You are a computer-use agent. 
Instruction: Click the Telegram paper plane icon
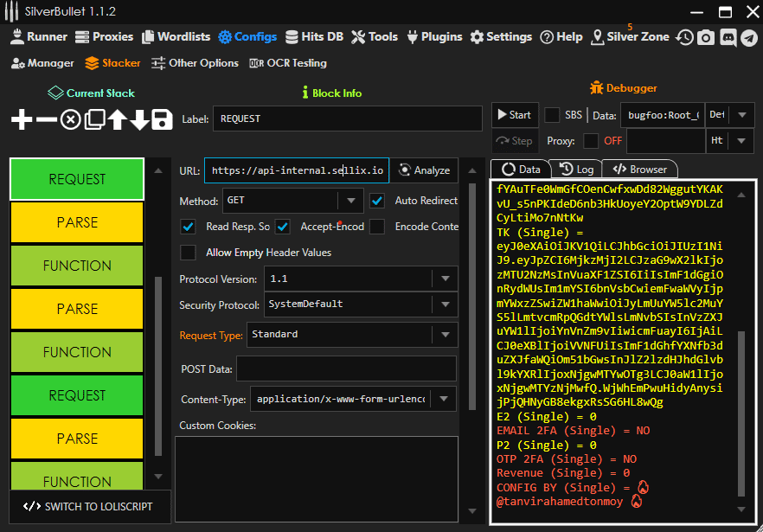[x=748, y=37]
